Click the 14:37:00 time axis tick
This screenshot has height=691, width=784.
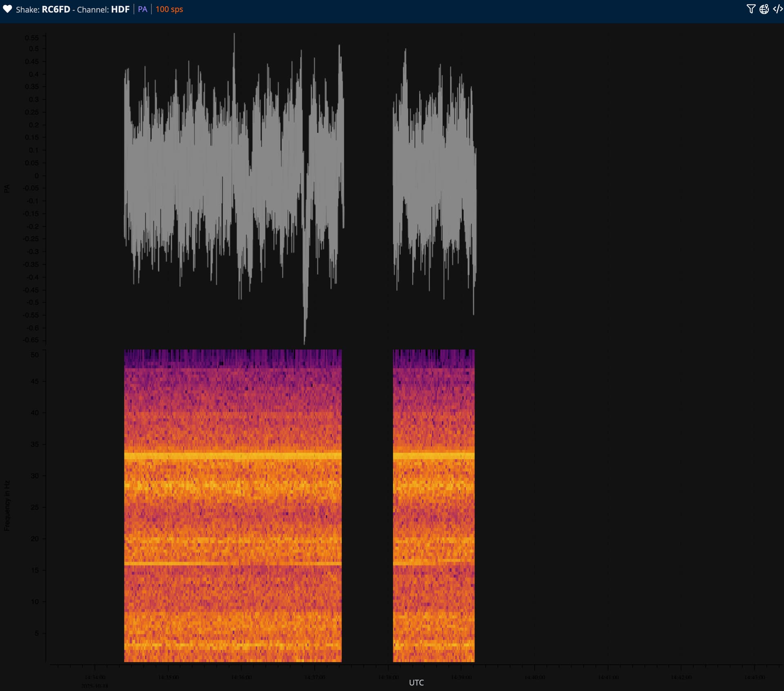pyautogui.click(x=315, y=677)
